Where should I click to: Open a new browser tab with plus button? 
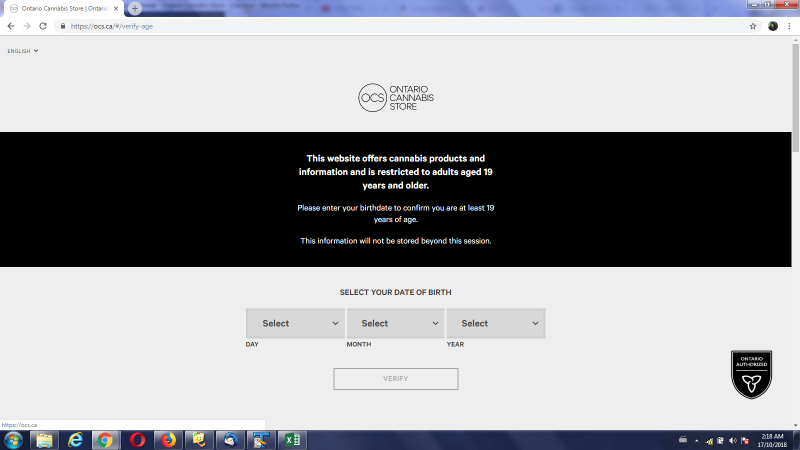(135, 8)
